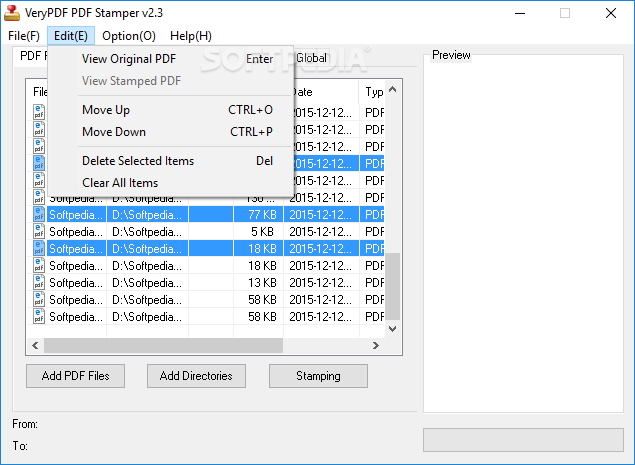Image resolution: width=635 pixels, height=465 pixels.
Task: Switch to the Global tab
Action: point(311,58)
